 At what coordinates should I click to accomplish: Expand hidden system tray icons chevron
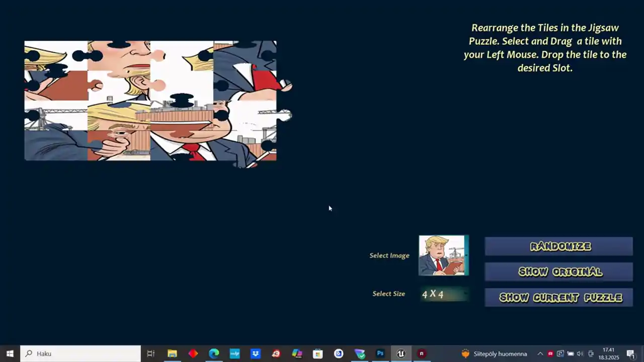tap(540, 353)
